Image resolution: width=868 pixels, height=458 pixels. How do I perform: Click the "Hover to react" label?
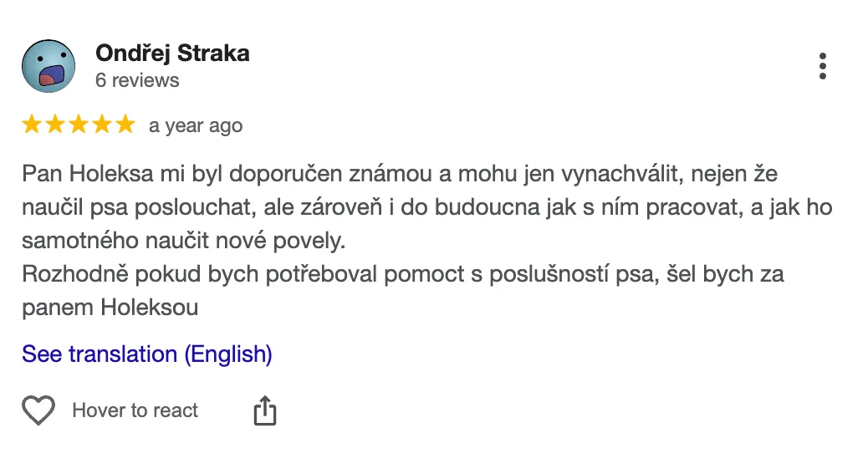135,410
